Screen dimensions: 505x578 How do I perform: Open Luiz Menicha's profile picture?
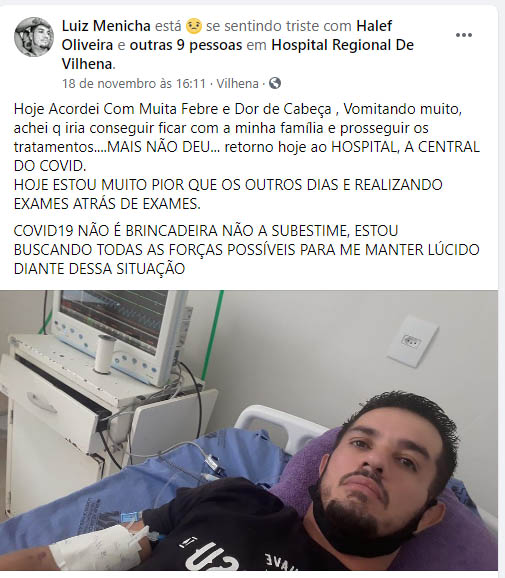34,36
